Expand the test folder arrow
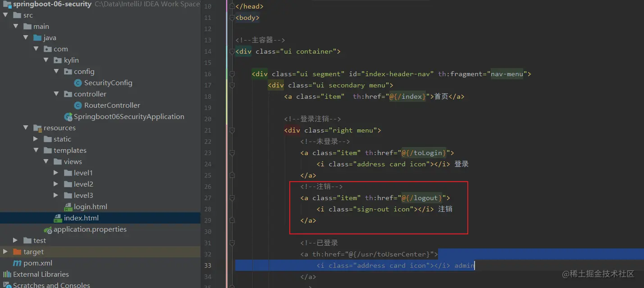This screenshot has height=288, width=644. (x=15, y=241)
